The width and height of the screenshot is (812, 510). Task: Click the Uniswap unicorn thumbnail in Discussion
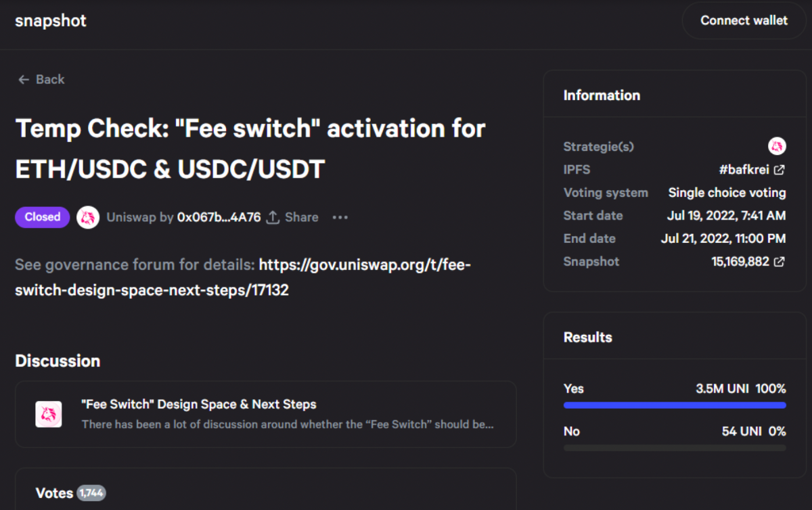coord(49,414)
